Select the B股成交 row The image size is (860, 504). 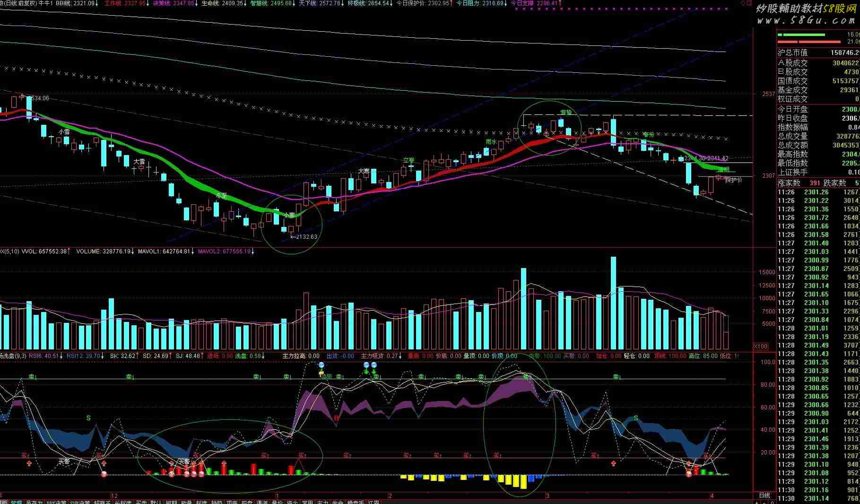[x=818, y=71]
